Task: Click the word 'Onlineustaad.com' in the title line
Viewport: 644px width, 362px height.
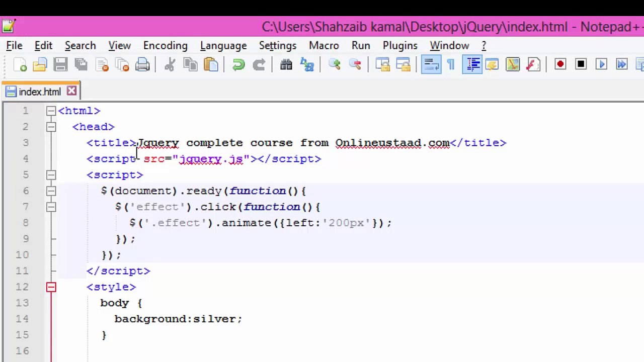Action: click(392, 143)
